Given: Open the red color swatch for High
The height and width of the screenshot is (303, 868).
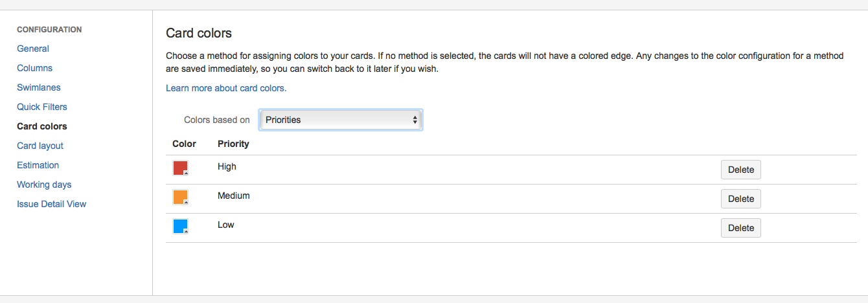Looking at the screenshot, I should click(180, 168).
